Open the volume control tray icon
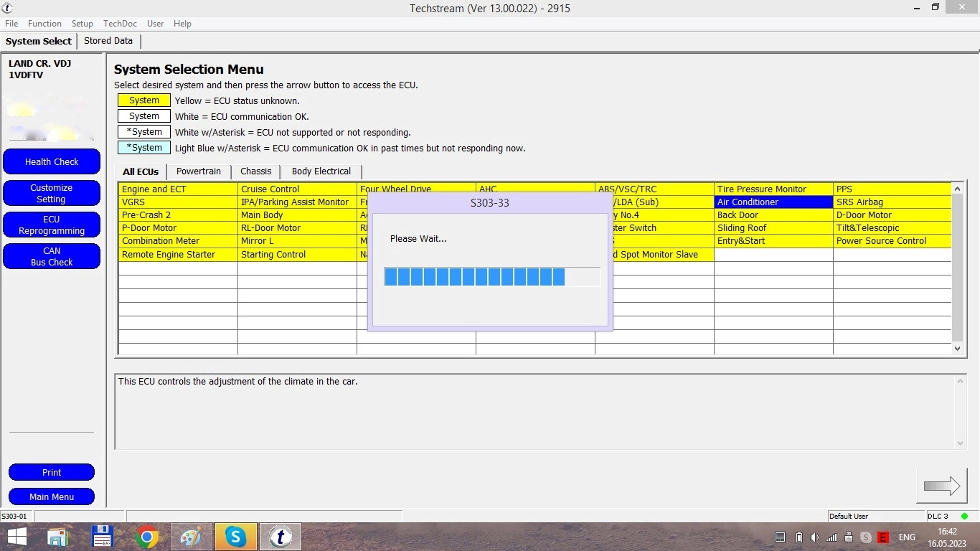The height and width of the screenshot is (551, 980). [814, 537]
